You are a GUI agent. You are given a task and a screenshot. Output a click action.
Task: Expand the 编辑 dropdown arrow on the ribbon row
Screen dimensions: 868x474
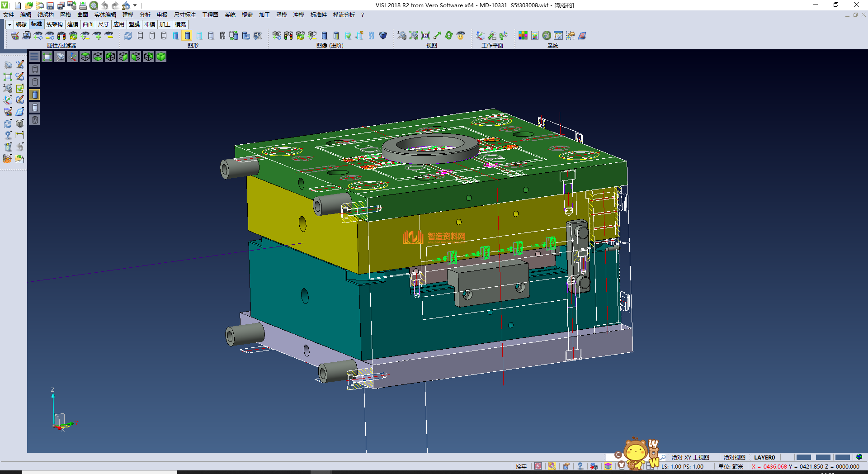pyautogui.click(x=9, y=24)
